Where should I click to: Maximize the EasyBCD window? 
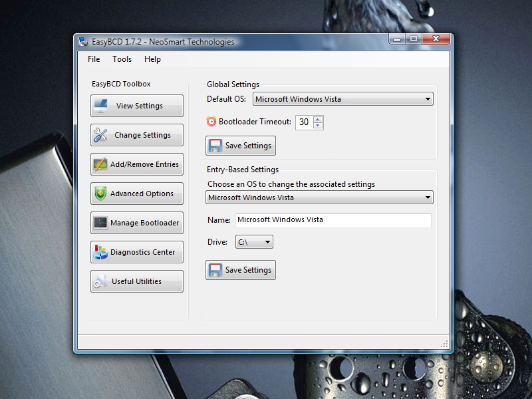pos(414,39)
